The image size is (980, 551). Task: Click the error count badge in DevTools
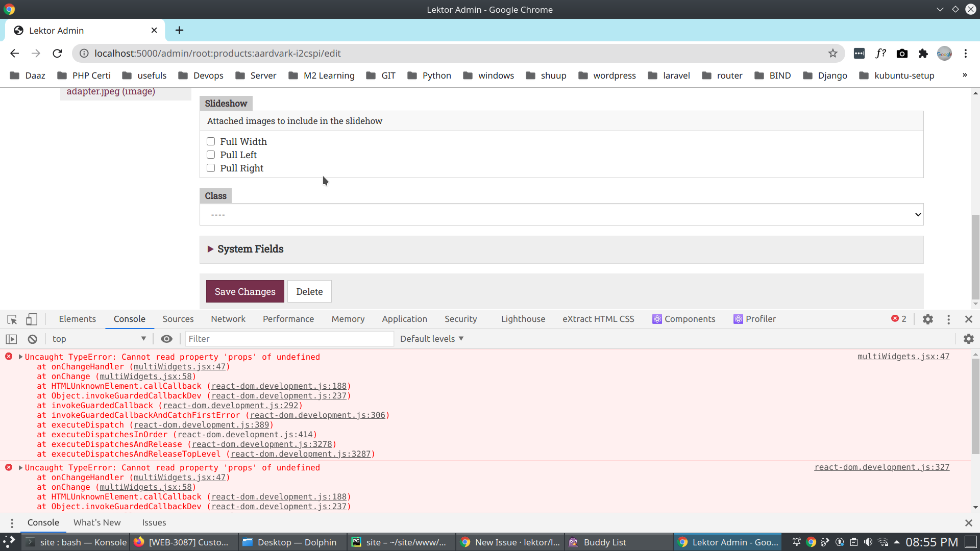point(899,319)
